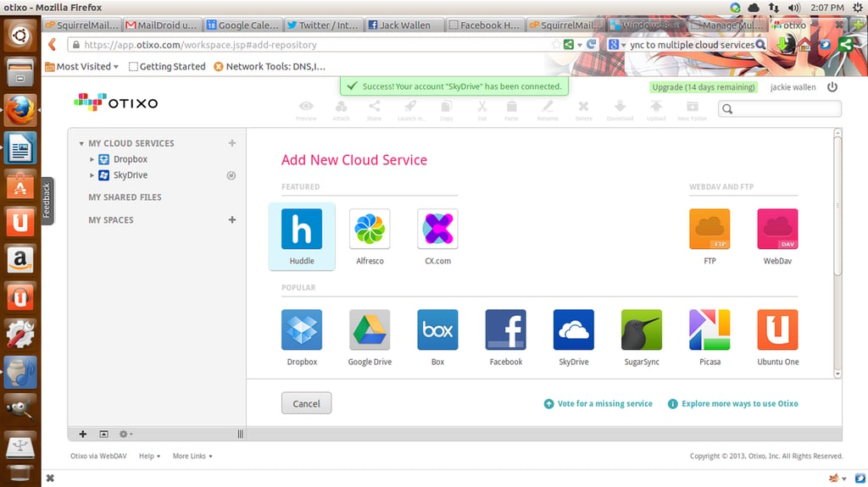
Task: Select the Box service icon
Action: pyautogui.click(x=438, y=329)
